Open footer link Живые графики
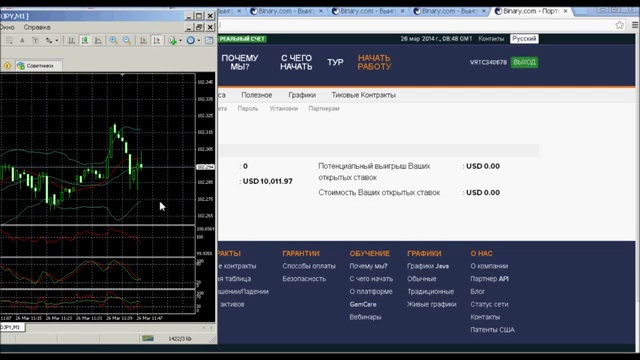 [x=432, y=304]
